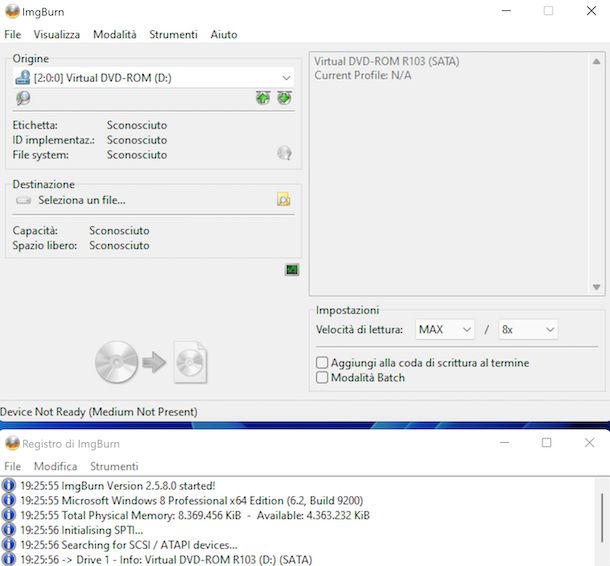The image size is (610, 566).
Task: Click the device info panel scroll-up arrow
Action: tap(596, 61)
